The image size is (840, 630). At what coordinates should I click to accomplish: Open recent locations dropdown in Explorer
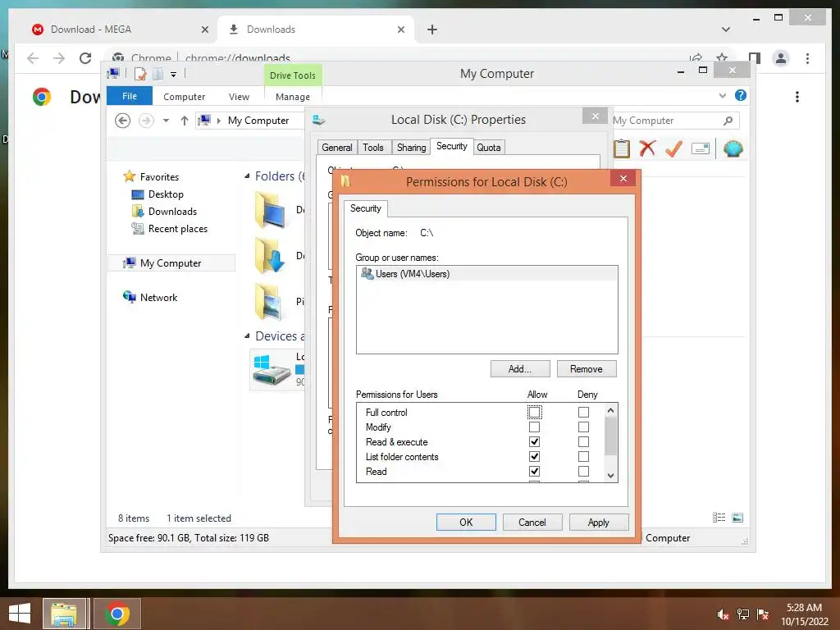(x=166, y=121)
